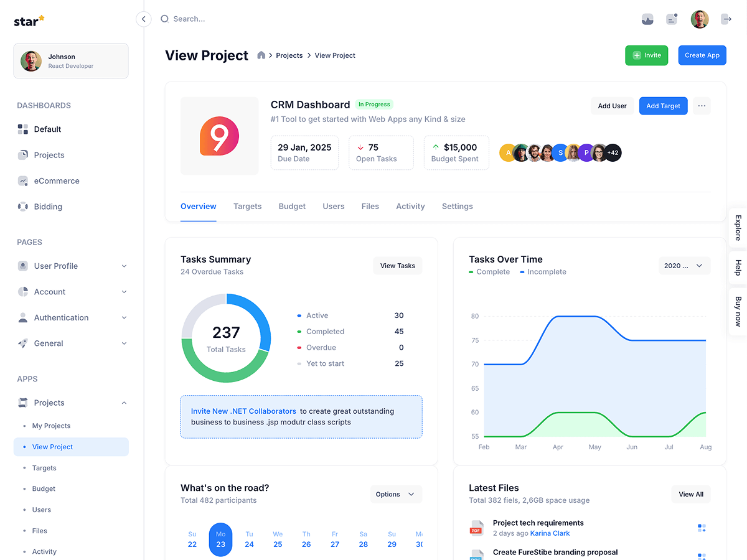Select Monday 23 in the calendar strip
Image resolution: width=747 pixels, height=560 pixels.
pyautogui.click(x=220, y=539)
